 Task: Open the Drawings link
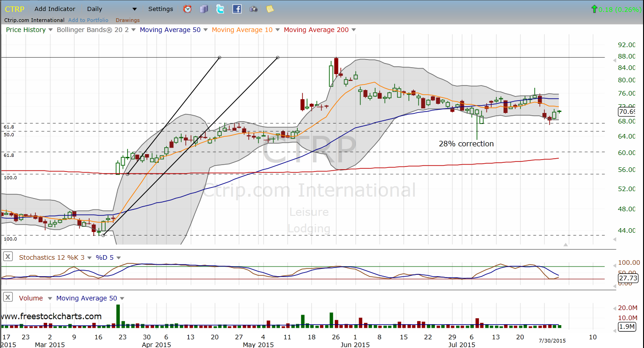tap(128, 20)
